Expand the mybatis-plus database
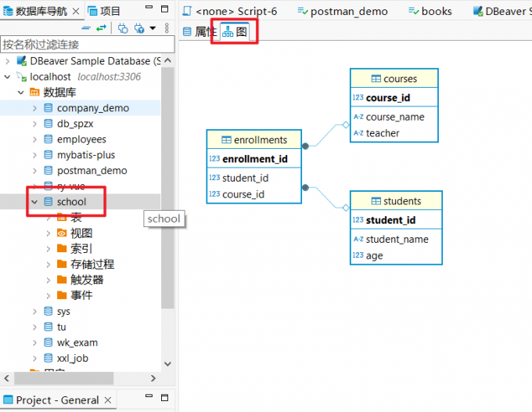The width and height of the screenshot is (532, 412). pos(34,155)
